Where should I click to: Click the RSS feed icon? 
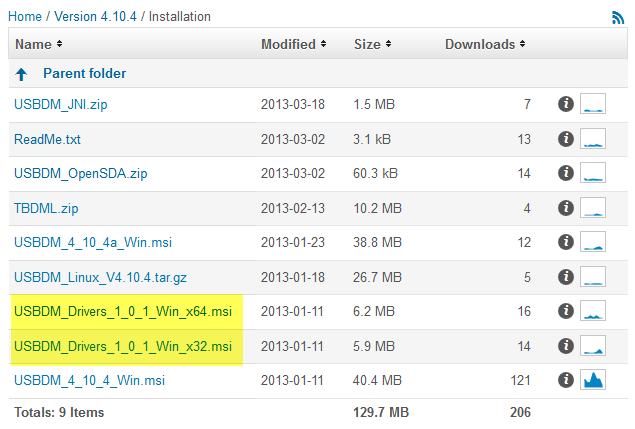(617, 17)
